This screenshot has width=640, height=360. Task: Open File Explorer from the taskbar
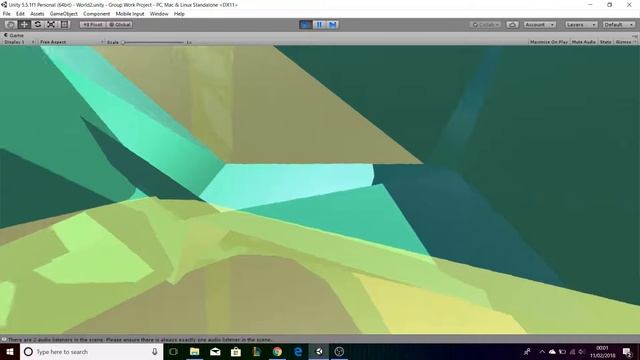195,351
